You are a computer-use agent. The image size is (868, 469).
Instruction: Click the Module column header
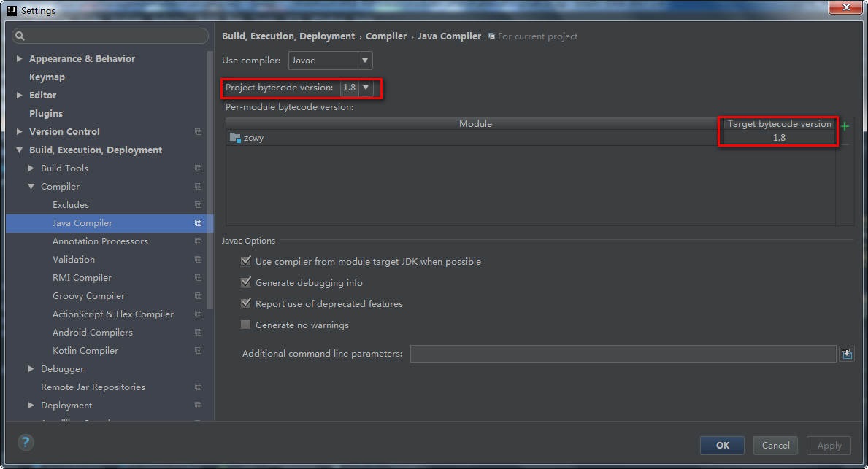(475, 124)
